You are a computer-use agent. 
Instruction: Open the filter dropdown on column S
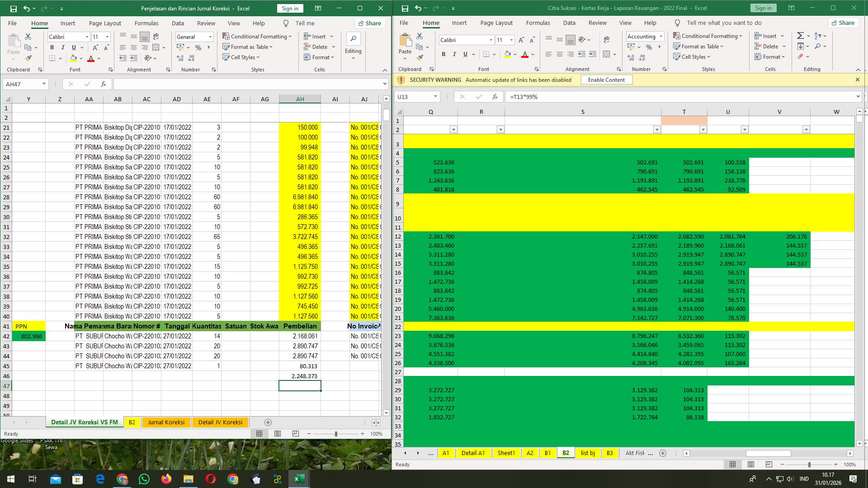point(657,130)
